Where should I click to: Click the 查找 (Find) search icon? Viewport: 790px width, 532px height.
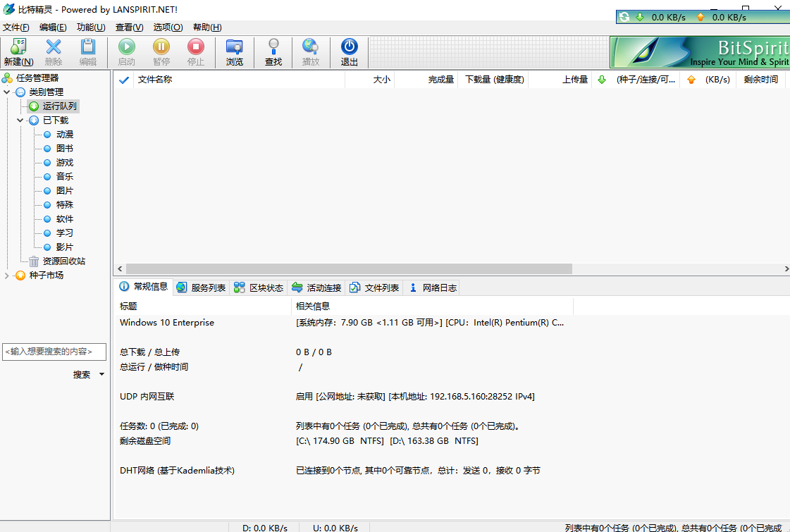[x=273, y=51]
